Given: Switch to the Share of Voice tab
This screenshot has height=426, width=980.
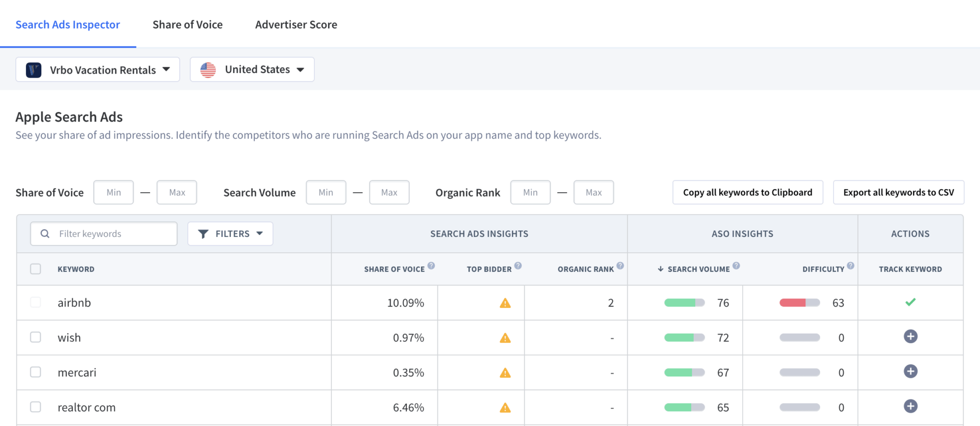Looking at the screenshot, I should click(x=187, y=25).
